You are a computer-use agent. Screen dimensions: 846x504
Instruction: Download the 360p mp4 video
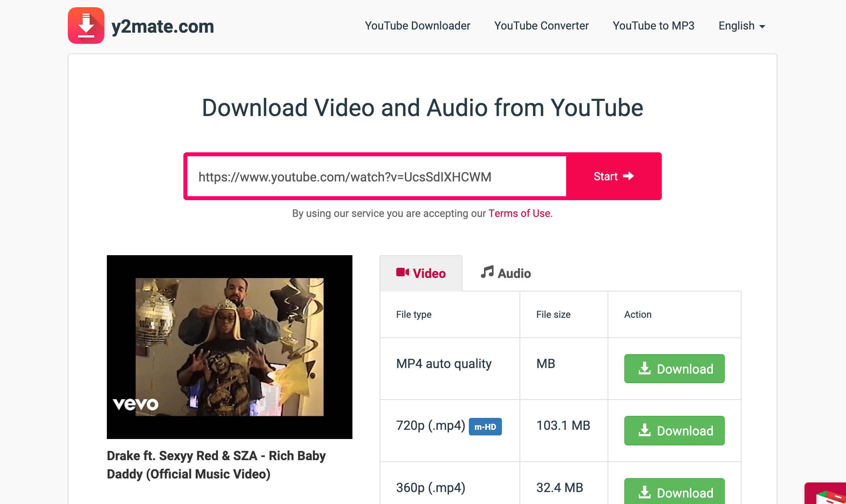674,492
